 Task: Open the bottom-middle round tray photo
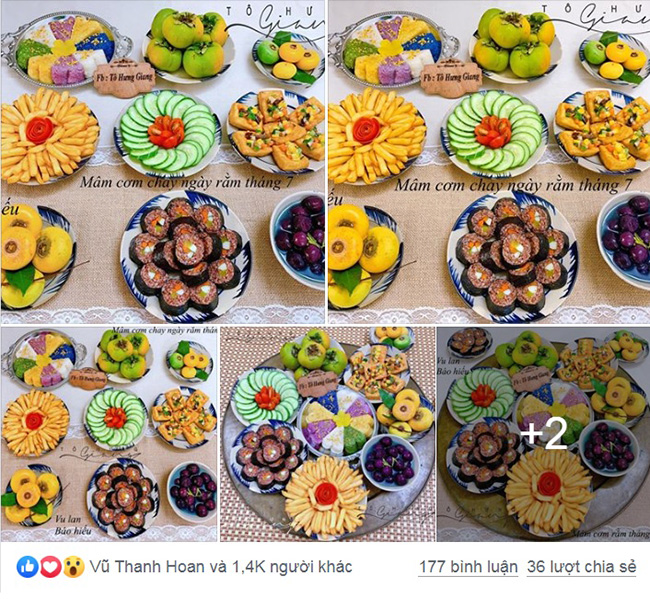click(x=327, y=434)
